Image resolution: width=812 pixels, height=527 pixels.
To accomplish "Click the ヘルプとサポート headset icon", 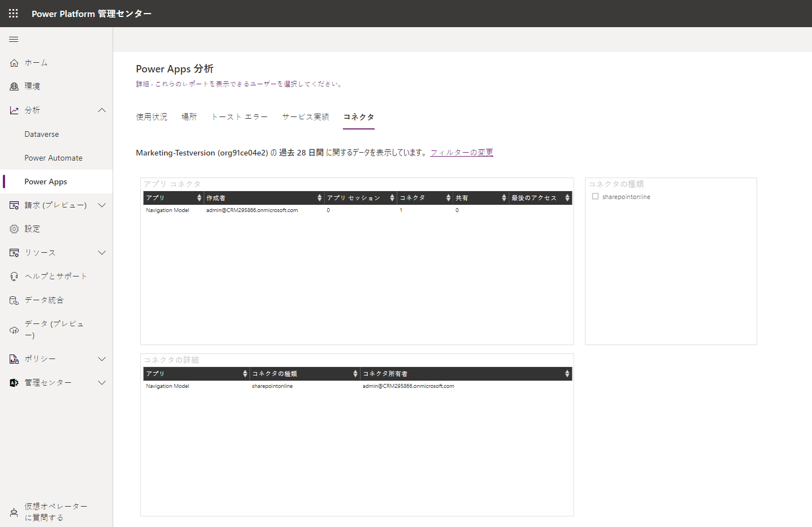I will [x=14, y=277].
